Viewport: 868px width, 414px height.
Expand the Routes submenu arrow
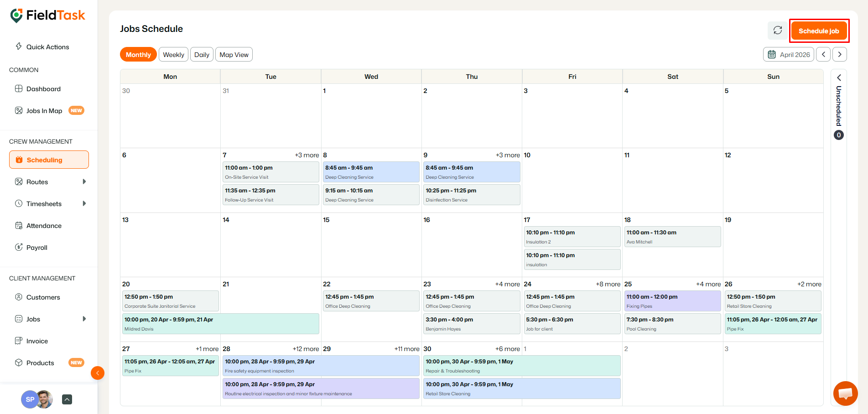[x=84, y=181]
